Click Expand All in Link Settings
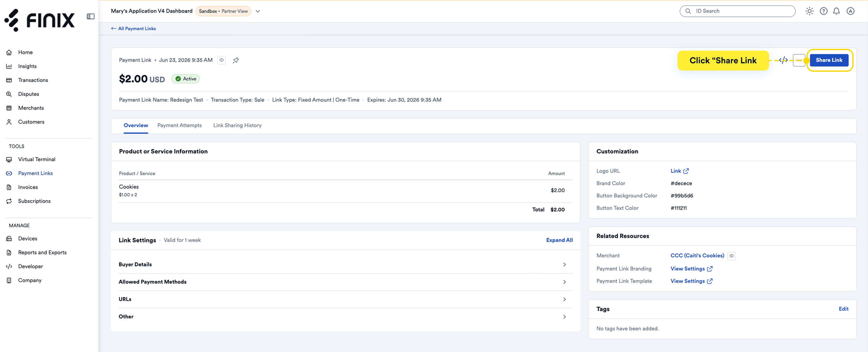Screen dimensions: 868x352 point(559,240)
